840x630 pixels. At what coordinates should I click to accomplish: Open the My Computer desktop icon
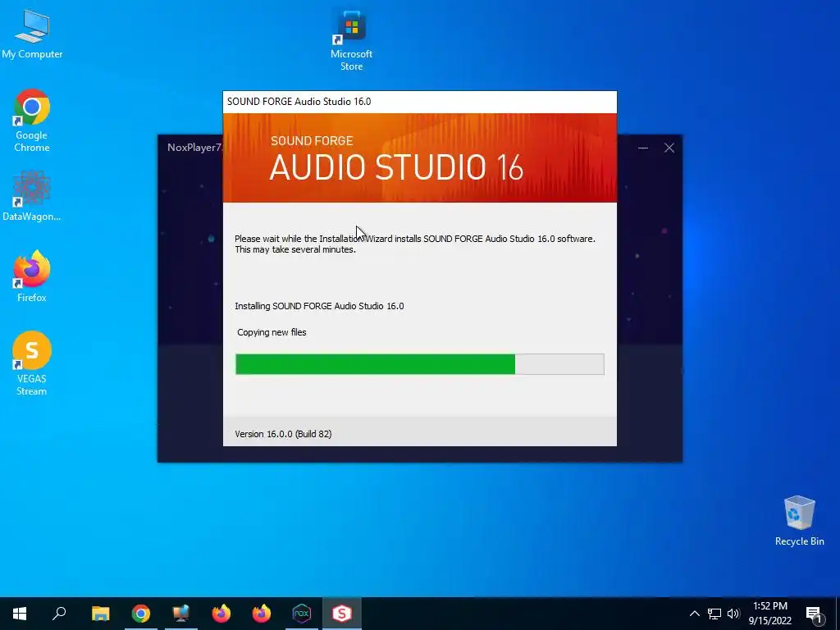pos(32,34)
